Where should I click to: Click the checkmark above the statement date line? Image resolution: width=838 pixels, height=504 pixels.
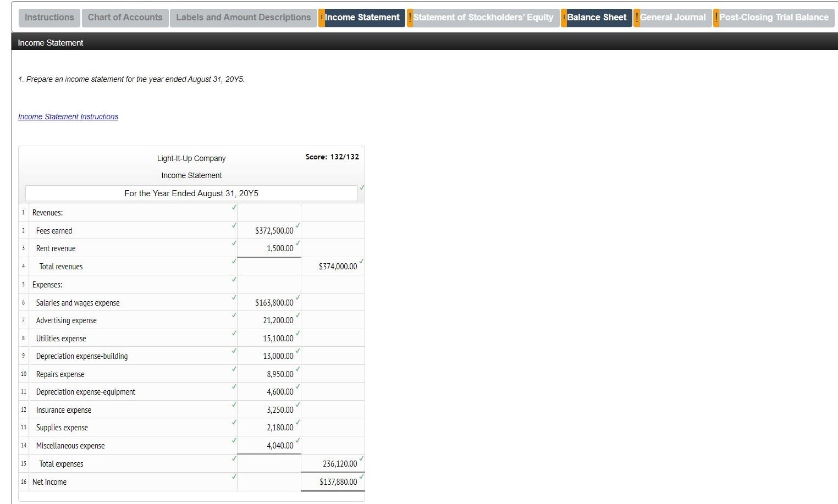click(x=361, y=187)
